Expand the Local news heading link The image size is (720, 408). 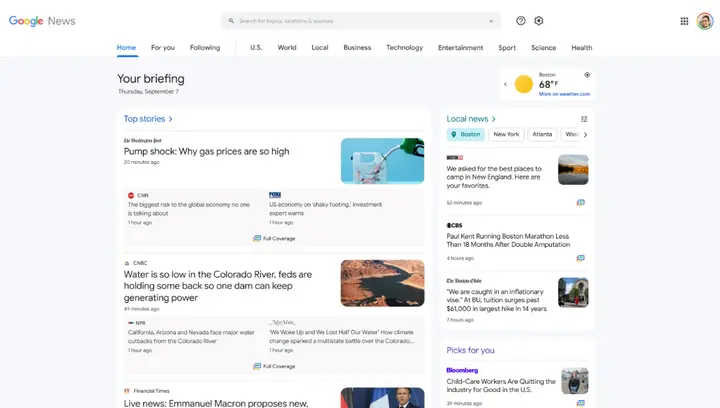(x=471, y=119)
